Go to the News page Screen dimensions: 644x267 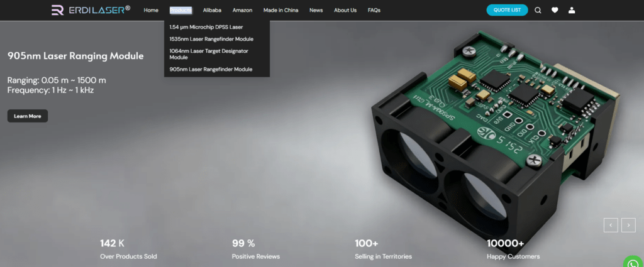[x=316, y=10]
